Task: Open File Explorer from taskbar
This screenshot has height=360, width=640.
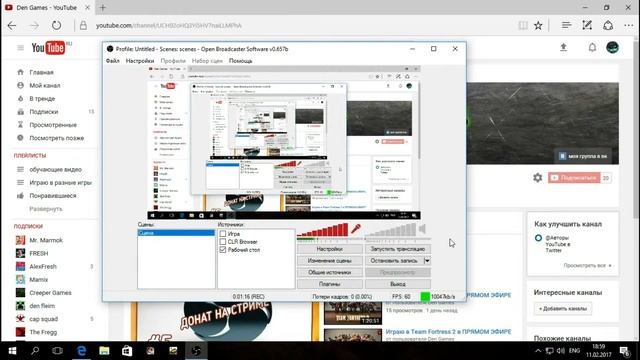Action: point(104,351)
